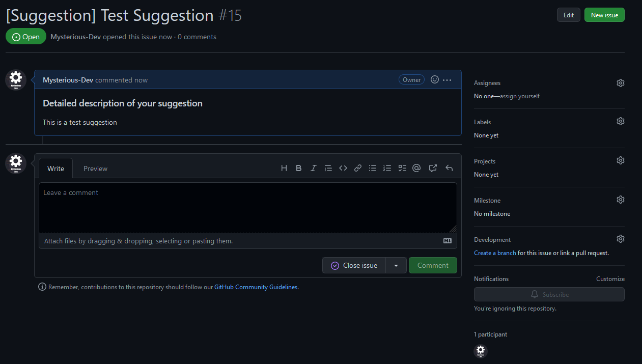Open the Assignees gear settings
The width and height of the screenshot is (642, 364).
(x=620, y=83)
